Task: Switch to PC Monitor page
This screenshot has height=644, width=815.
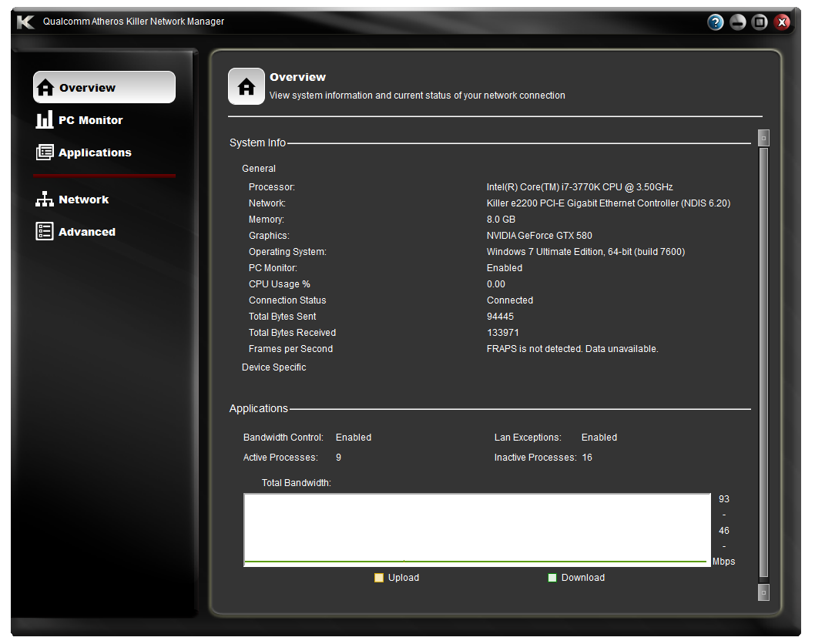Action: [90, 120]
